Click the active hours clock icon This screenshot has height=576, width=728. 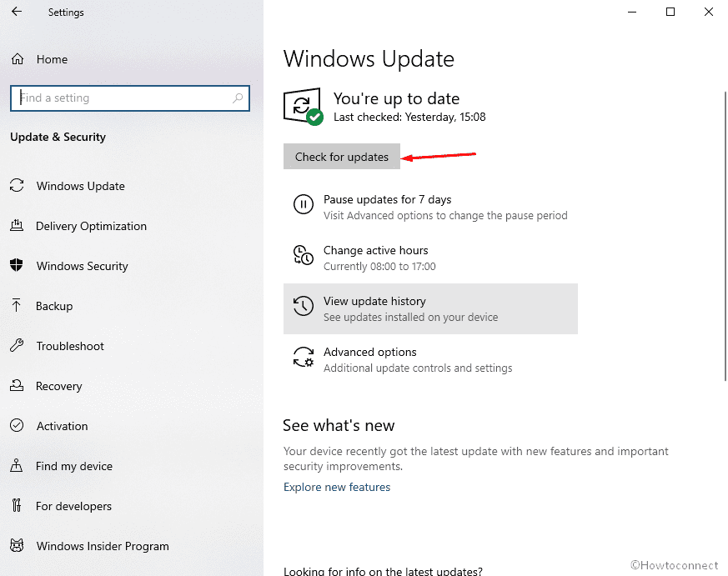[x=304, y=255]
